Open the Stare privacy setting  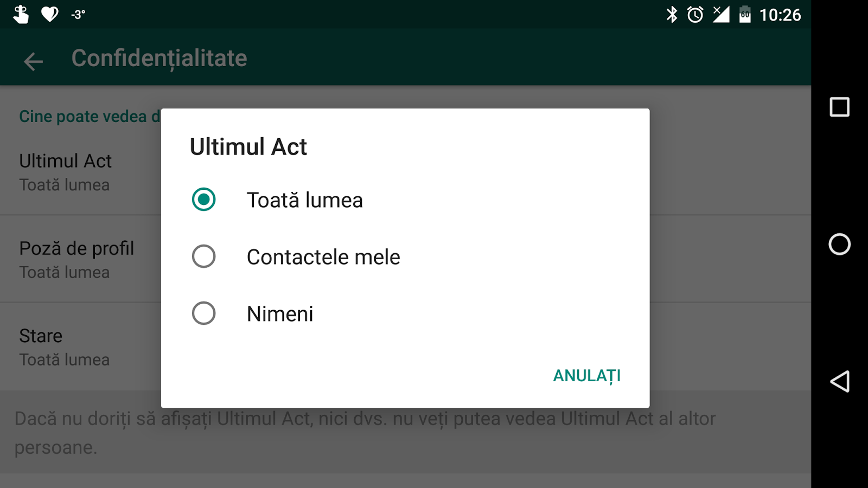pos(64,347)
